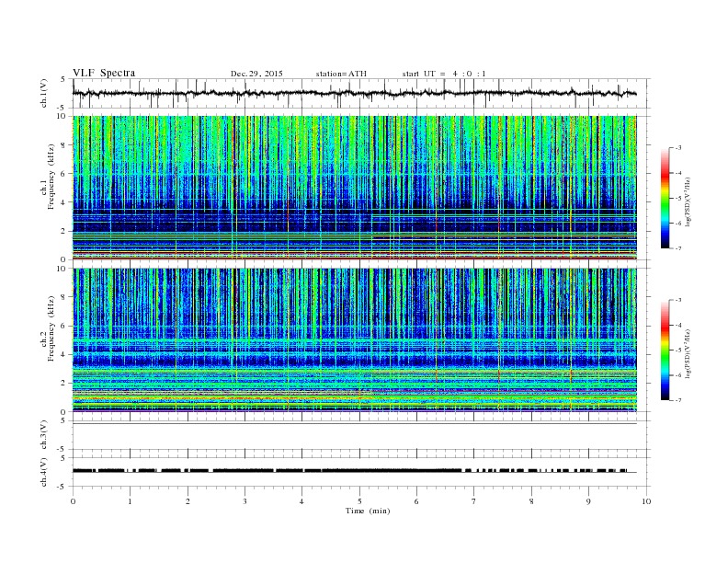728x563 pixels.
Task: Click the ch.2 "Frequency (kHz)" axis label
Action: coord(51,328)
